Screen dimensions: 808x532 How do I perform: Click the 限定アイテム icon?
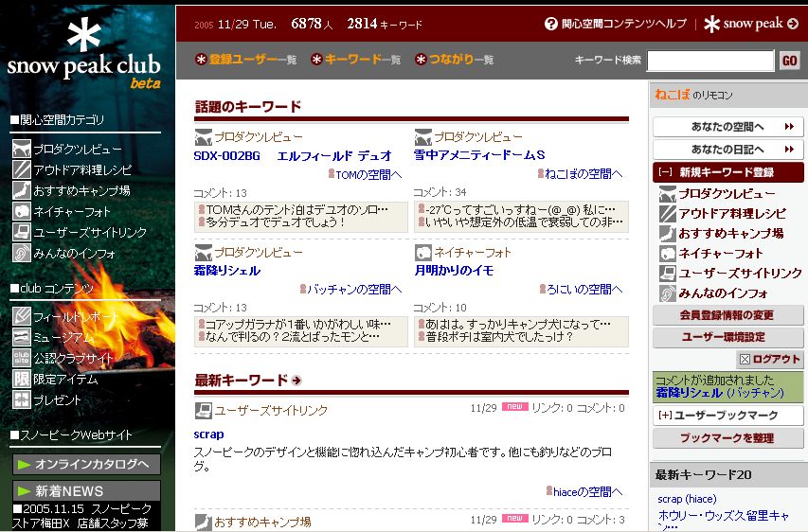pos(22,379)
